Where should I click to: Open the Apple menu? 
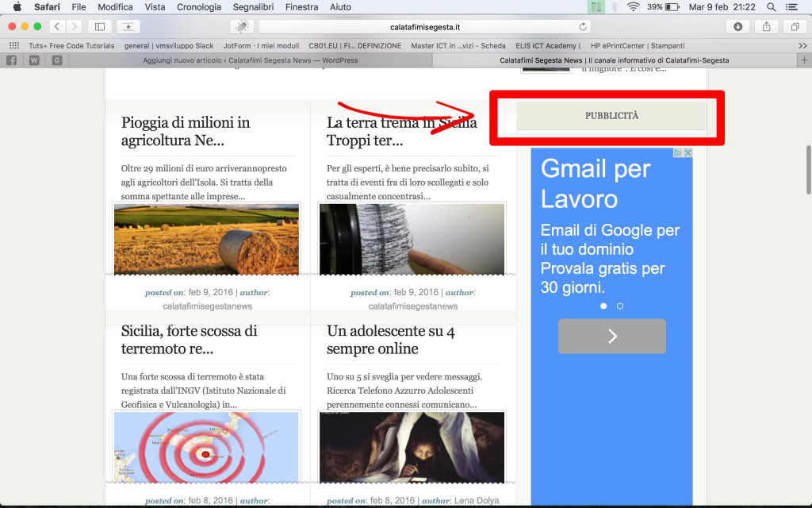pos(17,6)
